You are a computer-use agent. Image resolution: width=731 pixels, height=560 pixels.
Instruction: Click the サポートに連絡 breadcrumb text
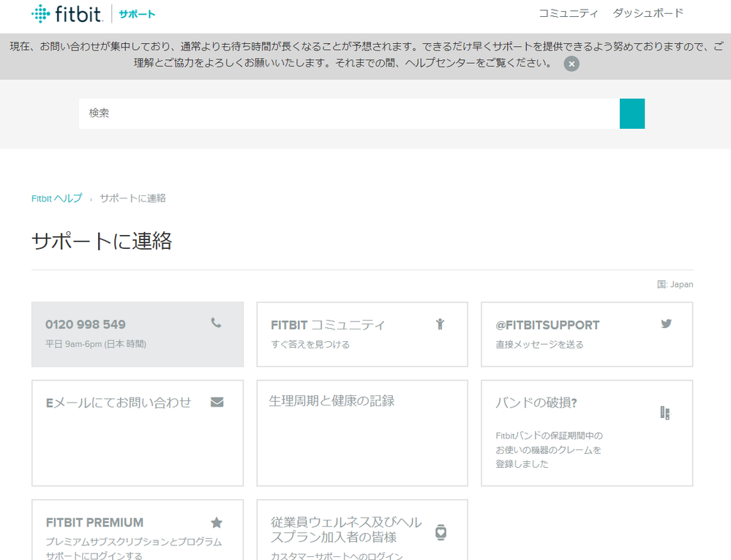[133, 198]
